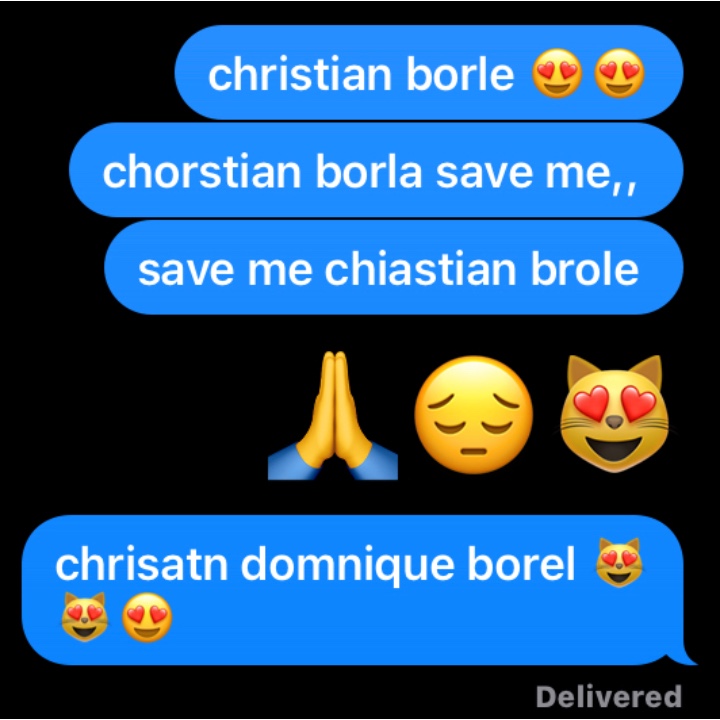The width and height of the screenshot is (720, 720).
Task: Click second heart-eyes emoji in top message
Action: point(619,73)
